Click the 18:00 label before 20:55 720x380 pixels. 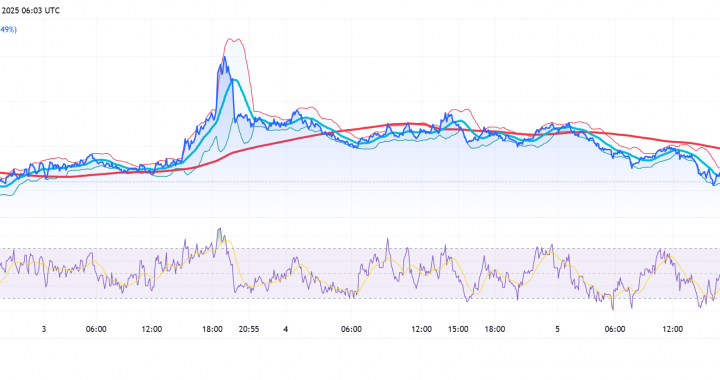213,329
